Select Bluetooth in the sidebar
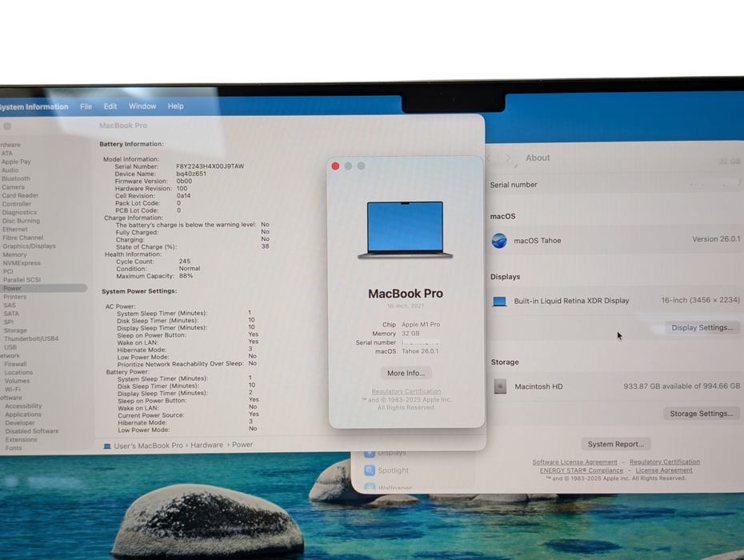 [16, 179]
